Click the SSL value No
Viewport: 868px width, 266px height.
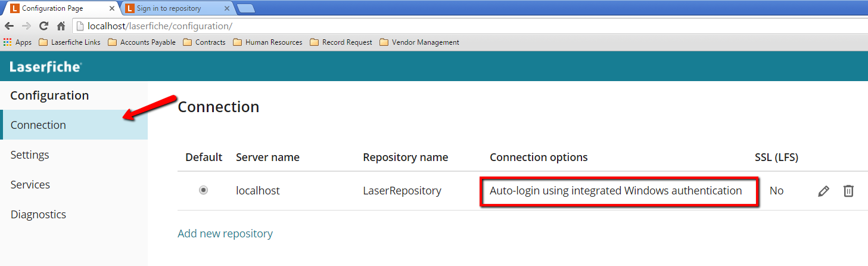click(776, 191)
